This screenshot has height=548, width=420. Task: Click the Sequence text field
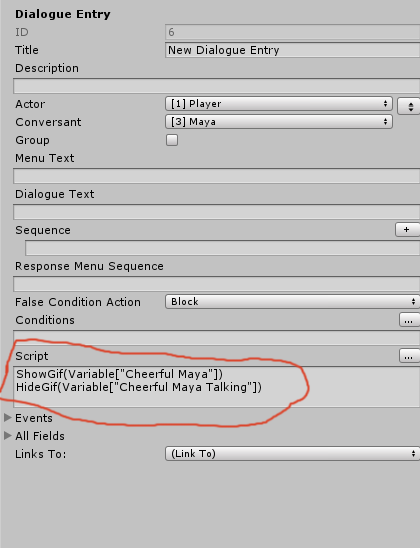coord(223,248)
